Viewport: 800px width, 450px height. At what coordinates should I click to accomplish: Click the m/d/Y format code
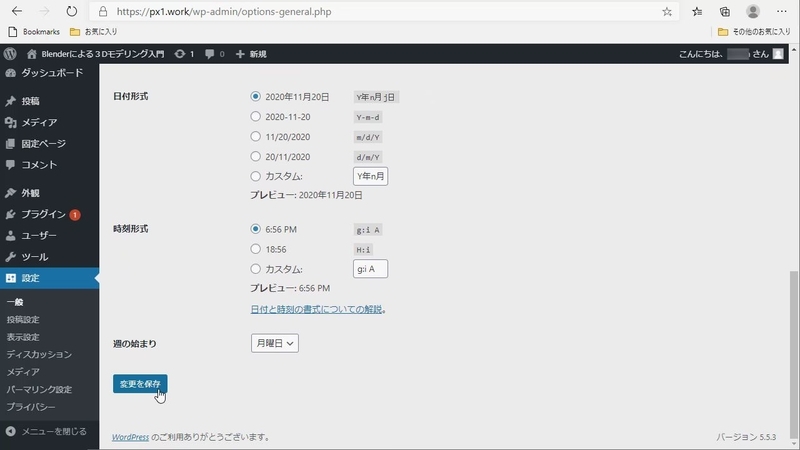click(368, 137)
